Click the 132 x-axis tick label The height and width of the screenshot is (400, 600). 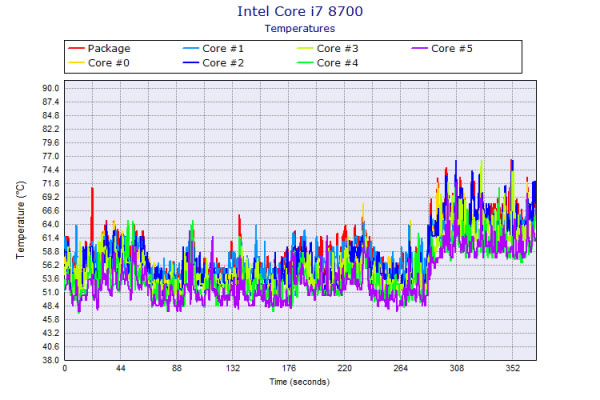pyautogui.click(x=233, y=368)
